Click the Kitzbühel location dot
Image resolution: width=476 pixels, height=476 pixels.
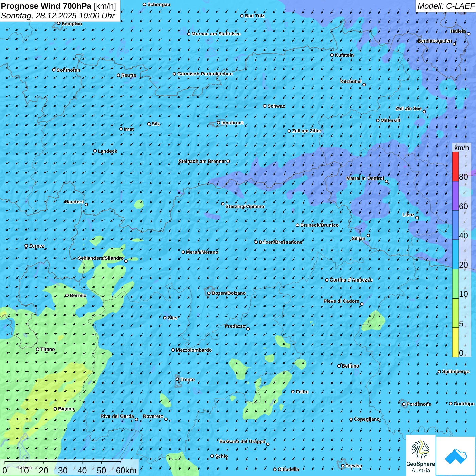pos(364,84)
